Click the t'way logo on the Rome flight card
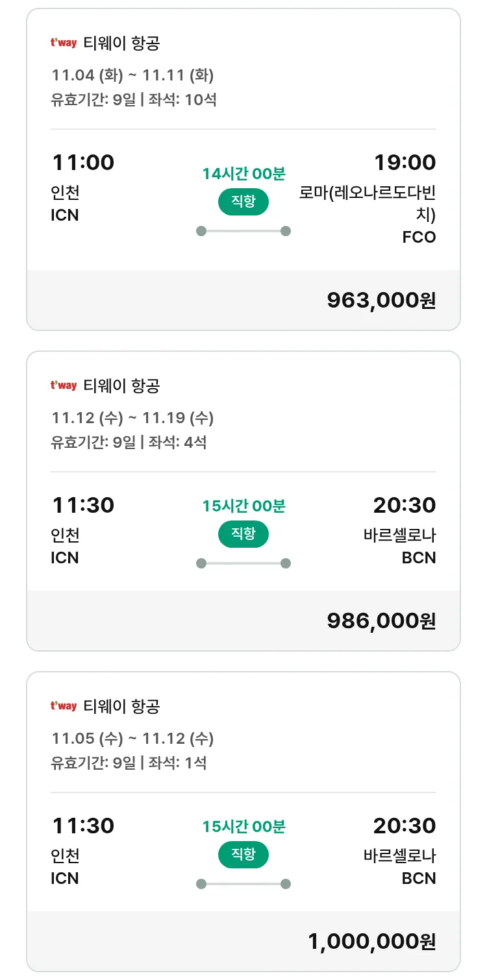487x980 pixels. (64, 43)
